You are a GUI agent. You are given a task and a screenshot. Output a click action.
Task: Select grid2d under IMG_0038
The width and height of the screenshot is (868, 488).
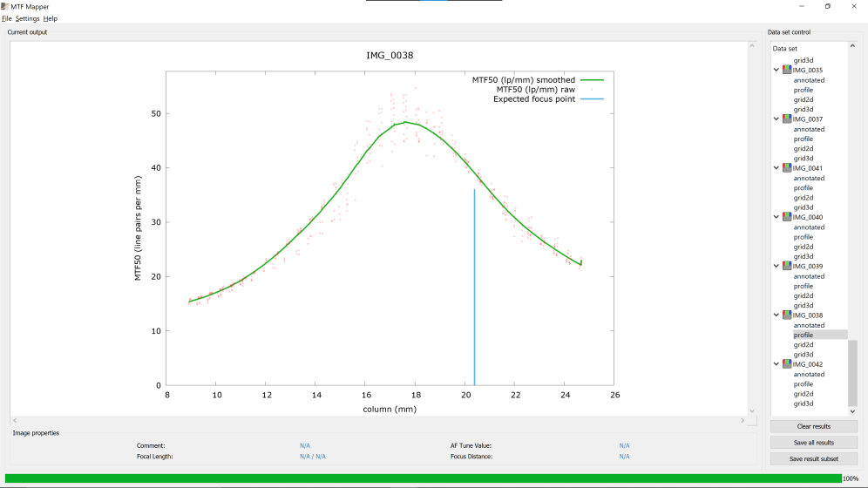[804, 345]
